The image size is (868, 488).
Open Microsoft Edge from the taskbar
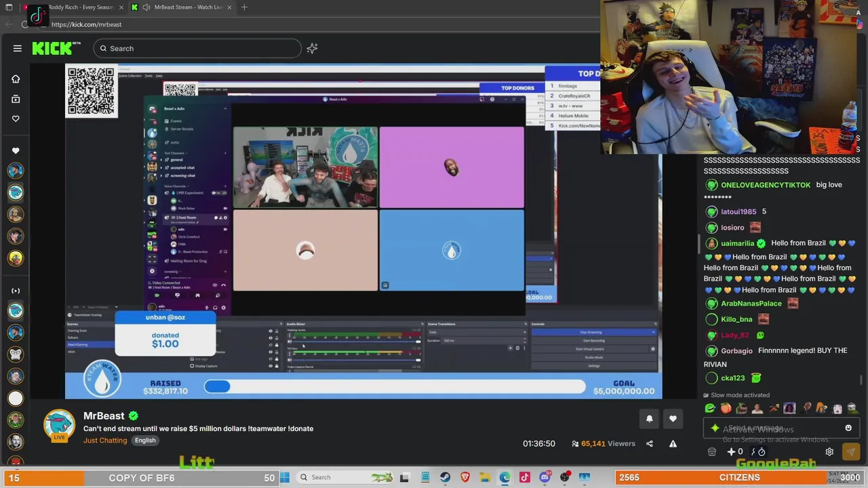pos(505,477)
